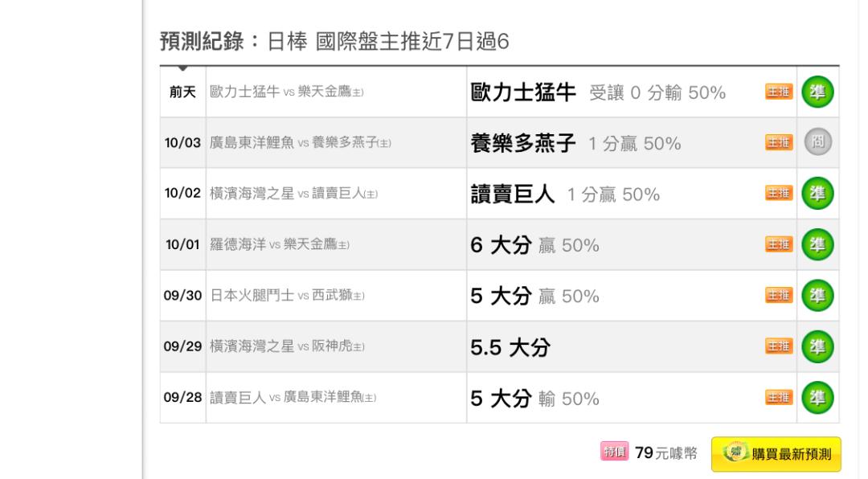
Task: Click the pink 特價 badge
Action: 615,452
